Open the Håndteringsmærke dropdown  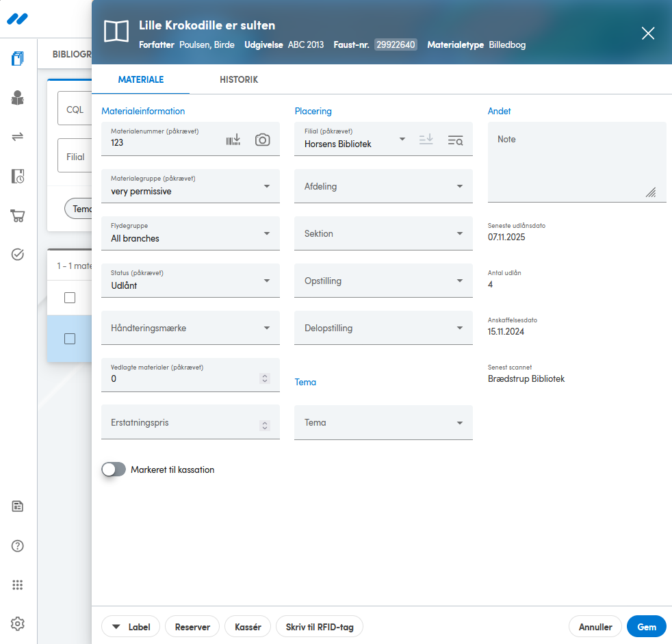(191, 328)
